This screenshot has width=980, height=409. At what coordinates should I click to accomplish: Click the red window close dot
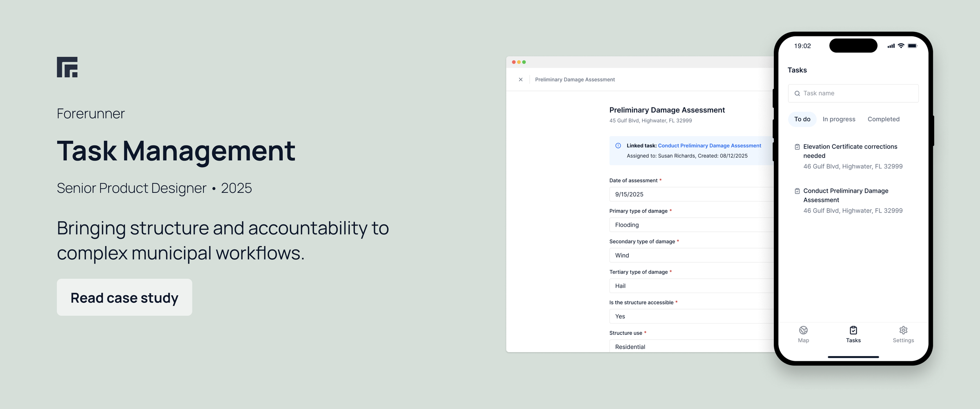pos(514,62)
